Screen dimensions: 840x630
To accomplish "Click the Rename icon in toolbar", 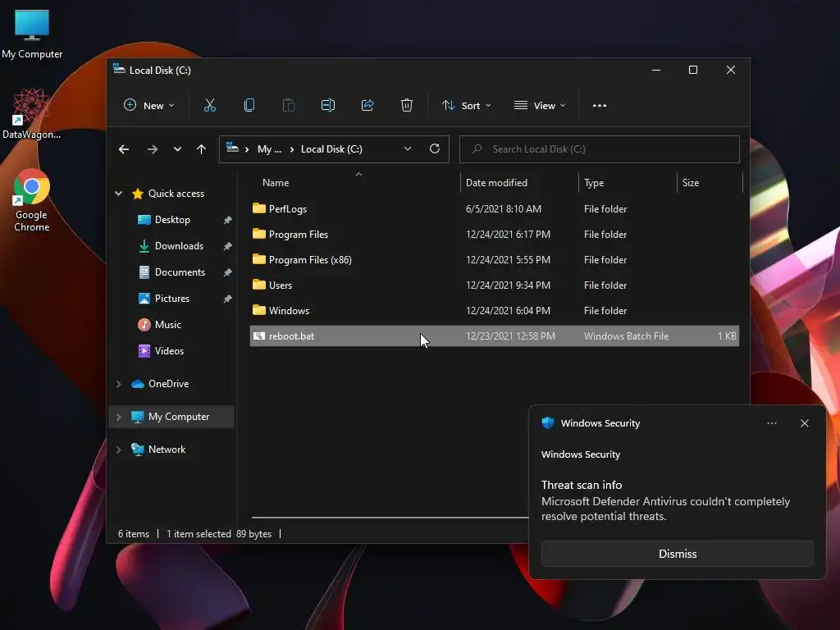I will pos(328,106).
